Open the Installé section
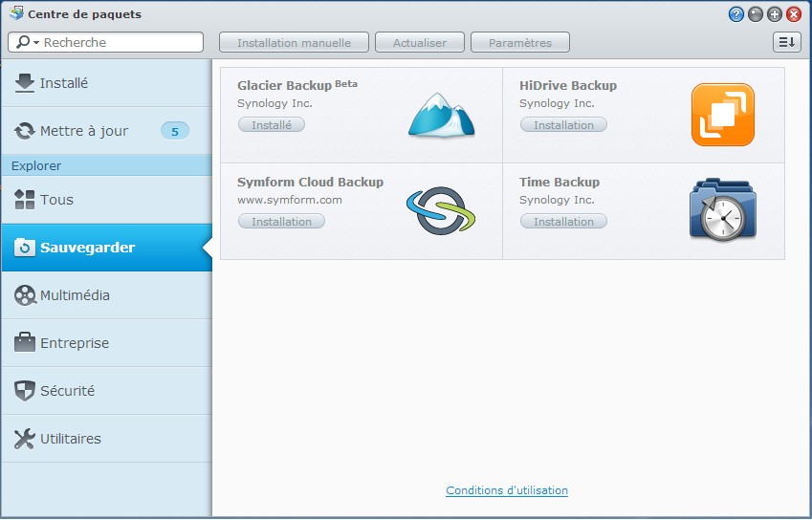 [x=63, y=83]
